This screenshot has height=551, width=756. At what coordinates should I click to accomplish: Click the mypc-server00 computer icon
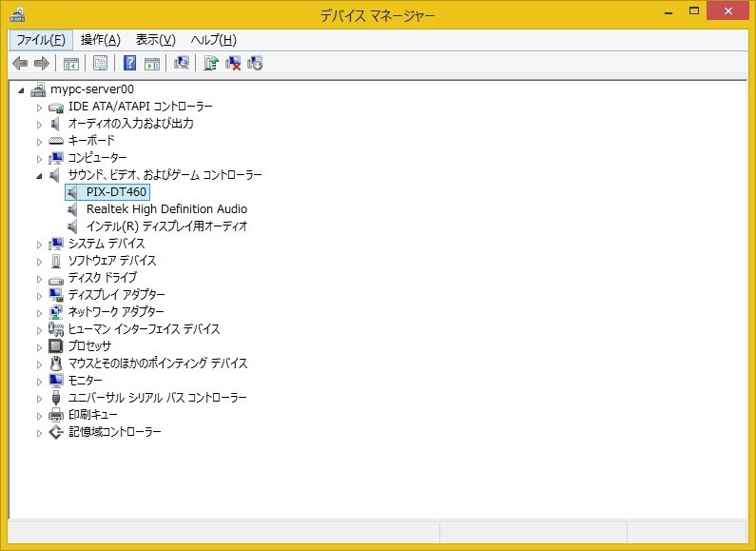coord(38,89)
